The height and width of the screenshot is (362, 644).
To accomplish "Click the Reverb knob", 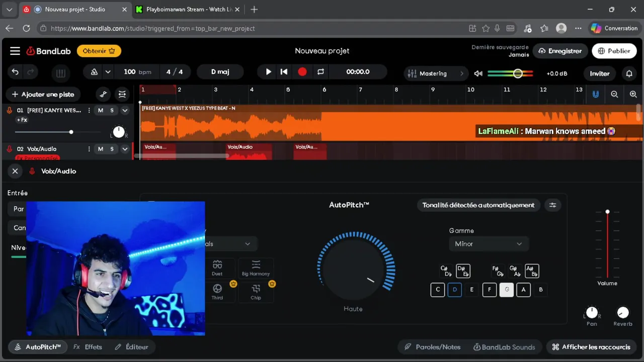I will pyautogui.click(x=623, y=312).
